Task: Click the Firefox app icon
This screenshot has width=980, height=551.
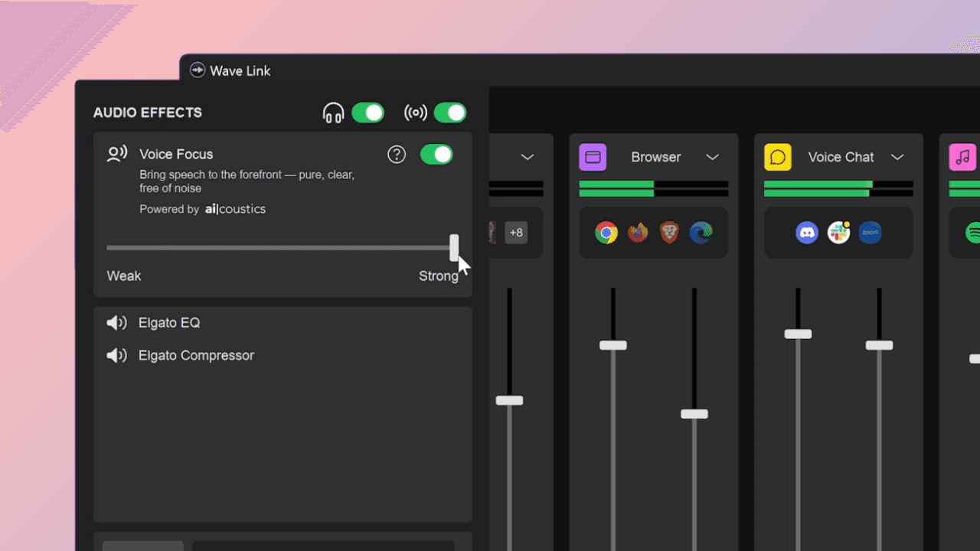Action: click(638, 233)
